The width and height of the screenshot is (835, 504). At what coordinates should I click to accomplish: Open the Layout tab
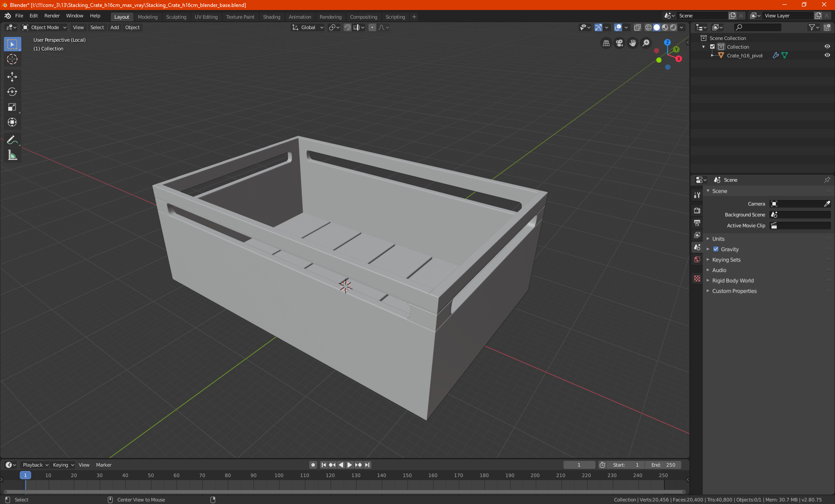[x=122, y=16]
